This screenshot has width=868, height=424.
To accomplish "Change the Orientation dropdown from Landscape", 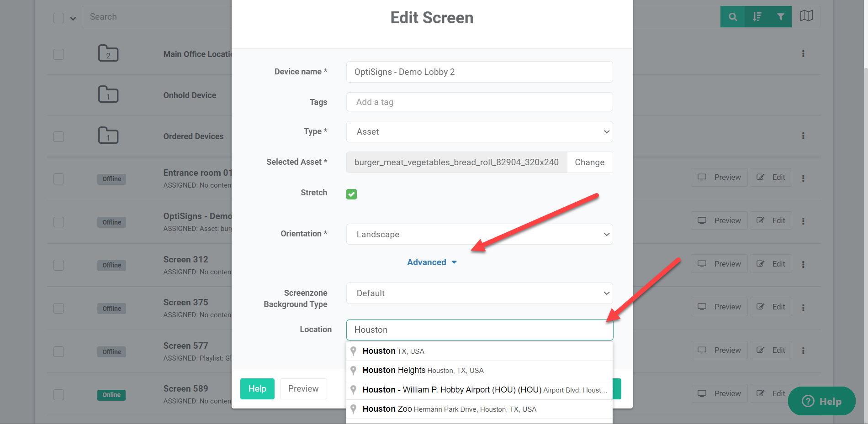I will pyautogui.click(x=479, y=234).
